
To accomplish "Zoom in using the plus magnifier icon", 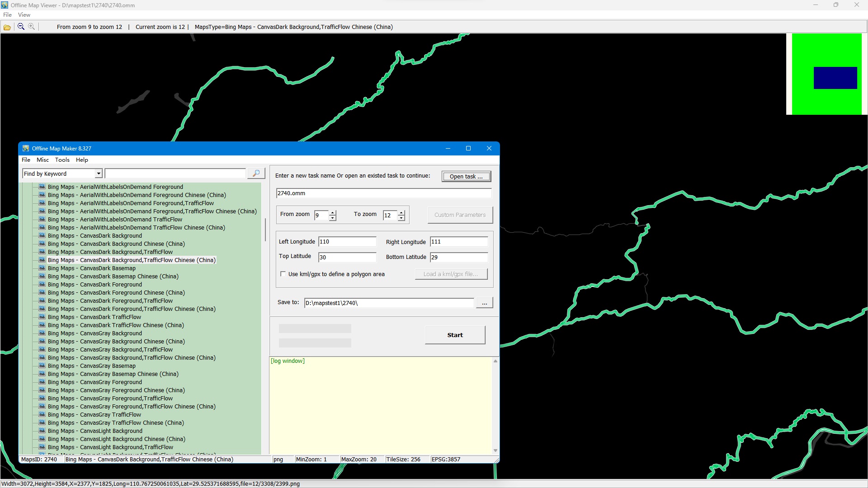I will 32,27.
